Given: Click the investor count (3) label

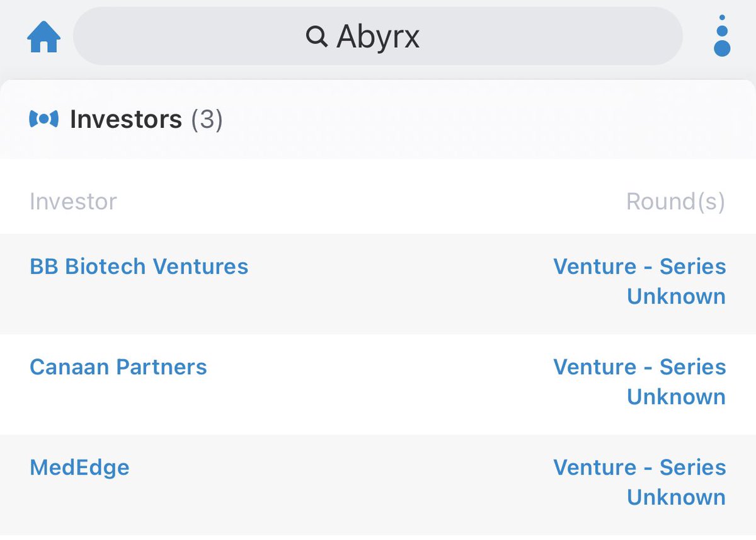Looking at the screenshot, I should 207,119.
